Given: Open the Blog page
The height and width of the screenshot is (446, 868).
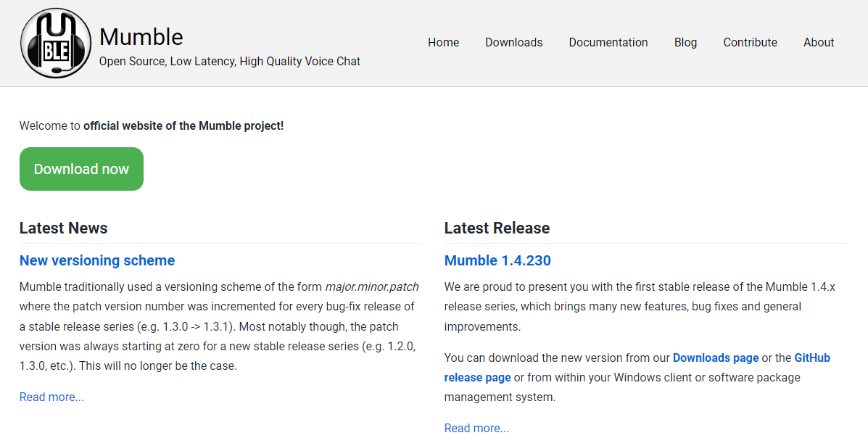Looking at the screenshot, I should tap(685, 42).
